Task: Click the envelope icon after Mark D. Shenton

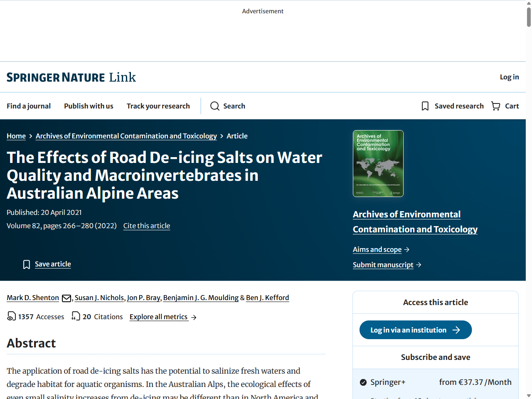Action: tap(66, 298)
